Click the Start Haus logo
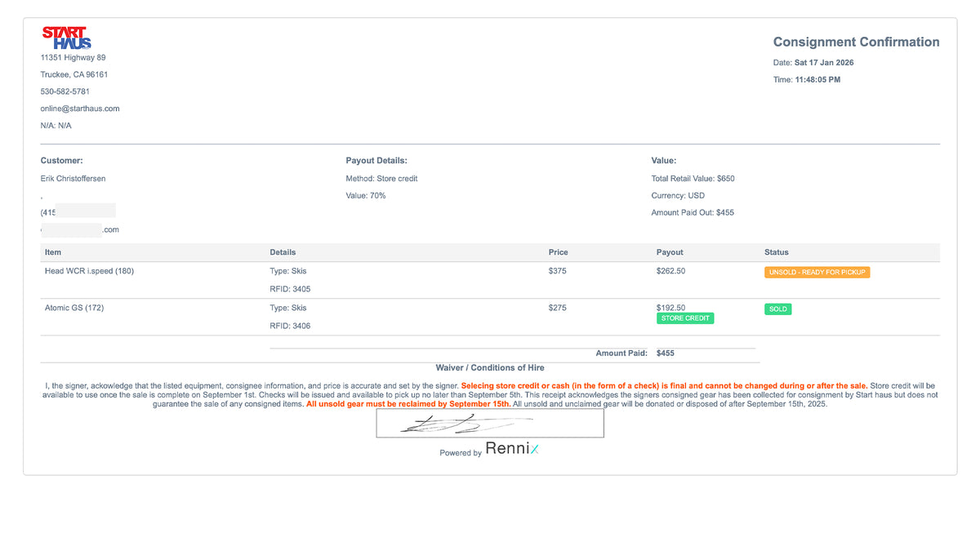This screenshot has height=551, width=980. (x=66, y=38)
